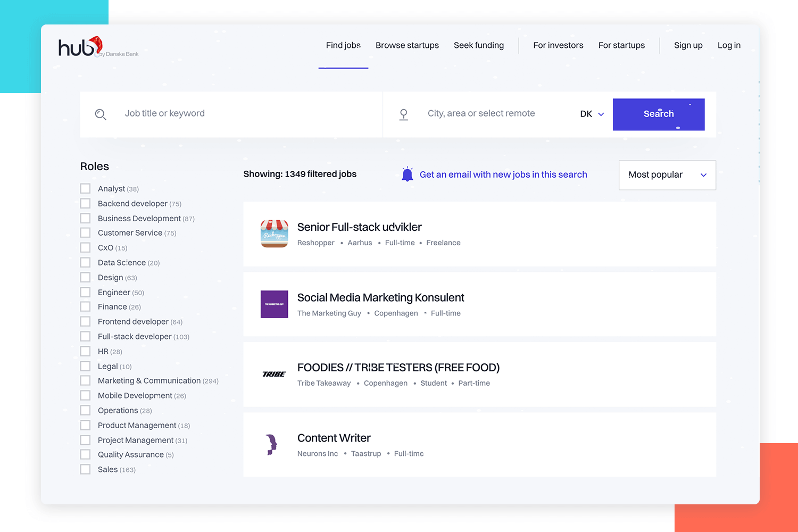This screenshot has height=532, width=798.
Task: Tick the Business Development checkbox
Action: [85, 218]
